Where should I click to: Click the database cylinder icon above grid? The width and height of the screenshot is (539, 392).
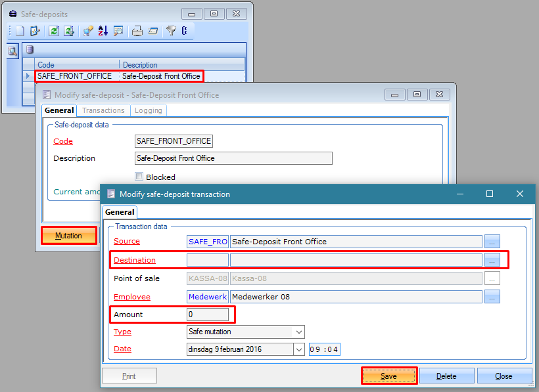30,49
